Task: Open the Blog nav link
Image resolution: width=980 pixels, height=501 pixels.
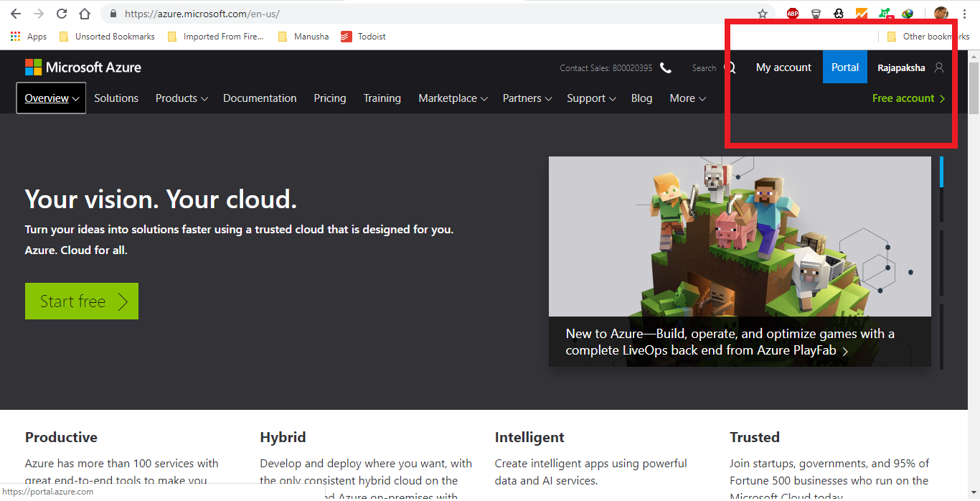Action: (x=641, y=98)
